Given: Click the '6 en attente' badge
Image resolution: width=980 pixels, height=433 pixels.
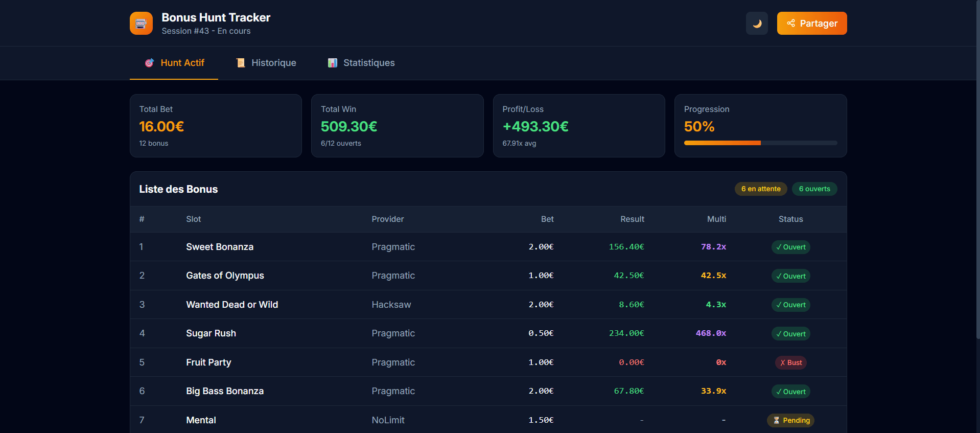Looking at the screenshot, I should click(x=760, y=189).
